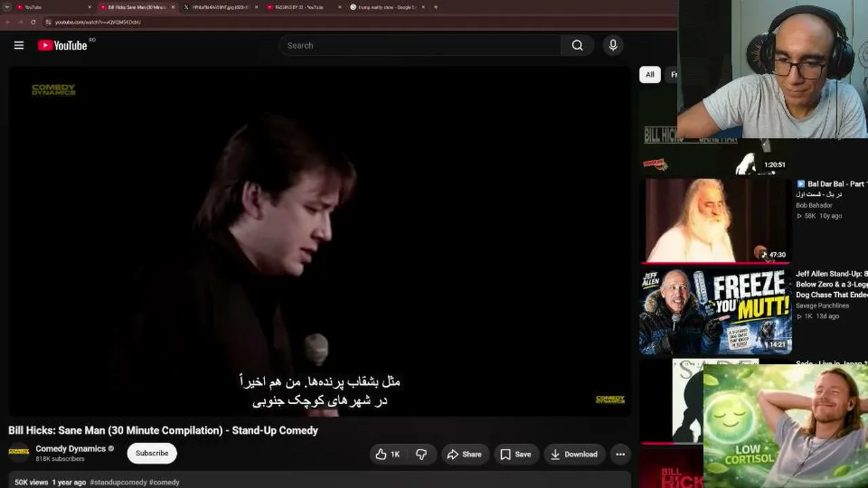Click the #comedy hashtag
Screen dimensions: 868x488
coord(164,483)
